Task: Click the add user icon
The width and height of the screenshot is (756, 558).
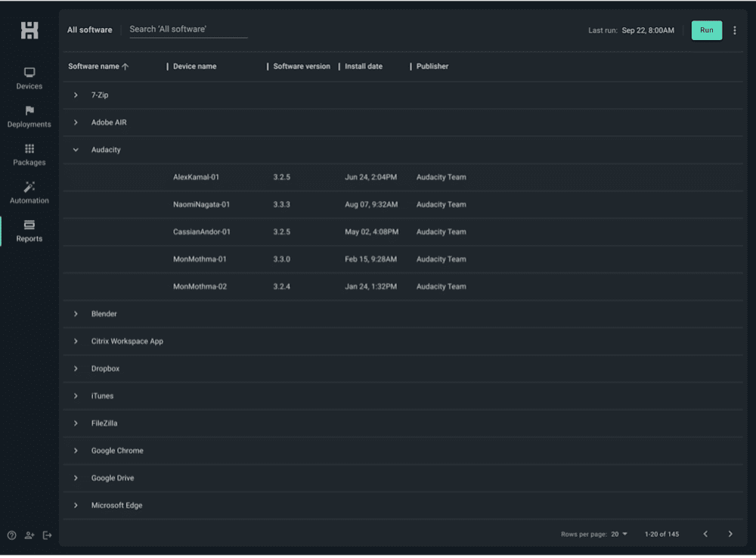Action: [x=29, y=535]
